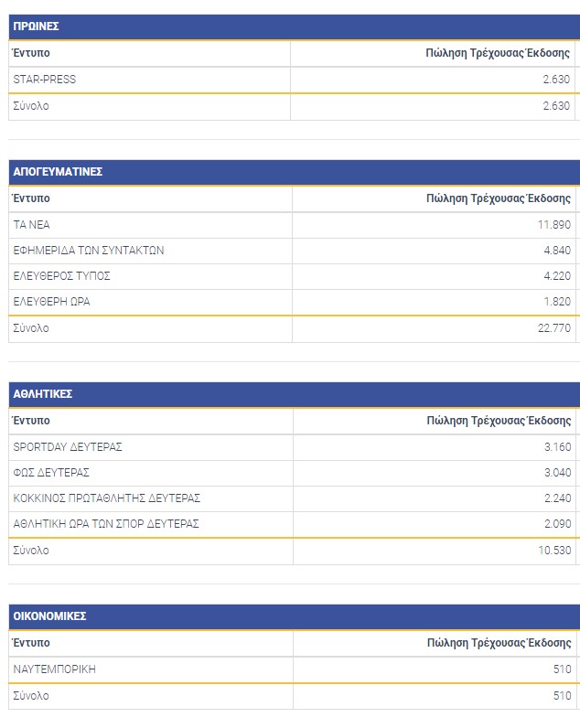Viewport: 580px width, 728px height.
Task: Click the 11.890 sales figure
Action: [554, 225]
